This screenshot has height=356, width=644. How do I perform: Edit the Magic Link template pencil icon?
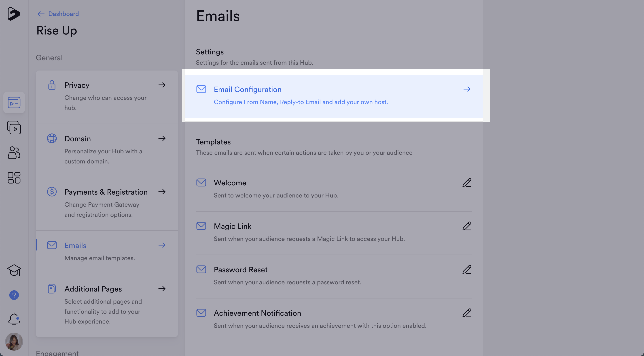466,226
